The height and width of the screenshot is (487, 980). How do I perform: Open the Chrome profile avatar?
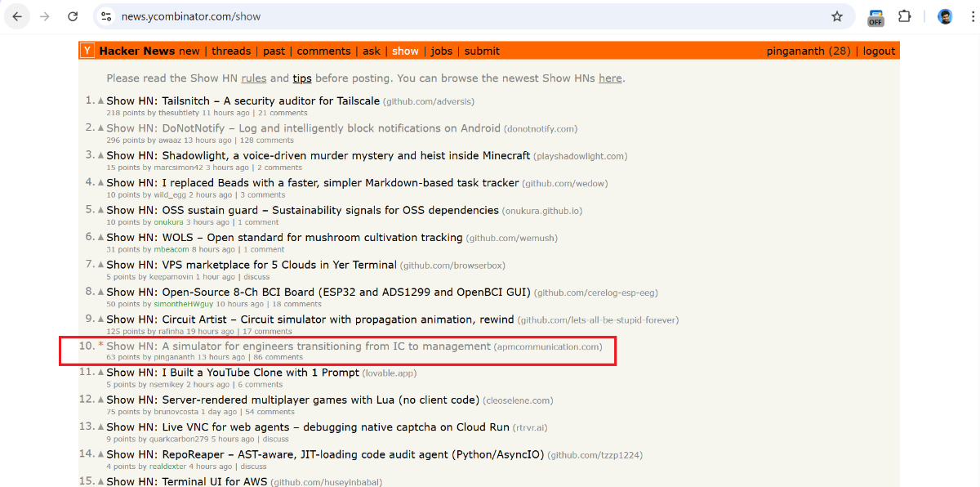point(945,16)
